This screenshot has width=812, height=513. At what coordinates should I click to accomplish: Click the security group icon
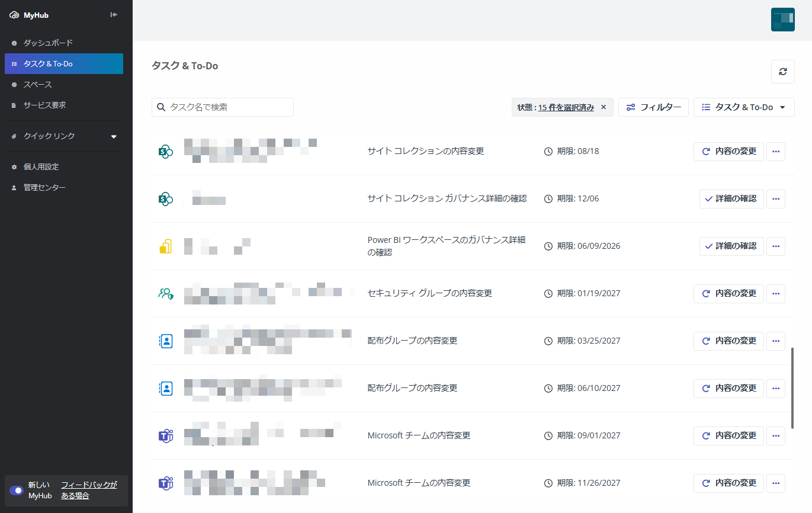pos(165,294)
